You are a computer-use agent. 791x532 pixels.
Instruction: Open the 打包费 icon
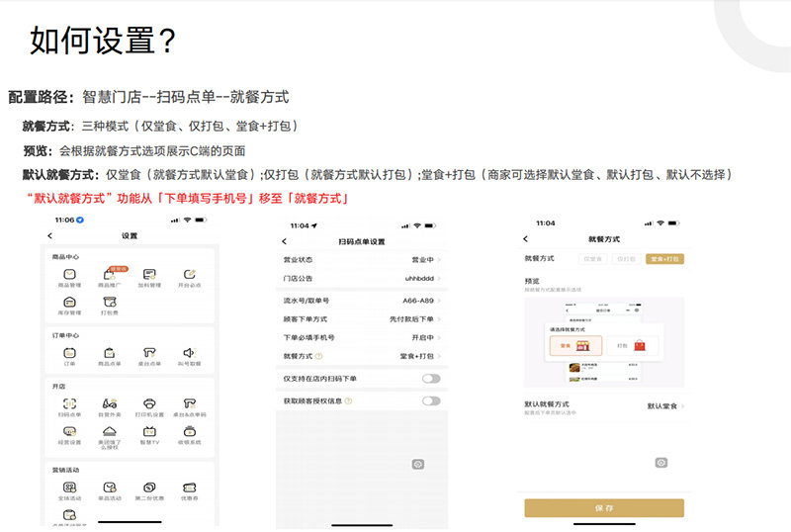[x=110, y=306]
